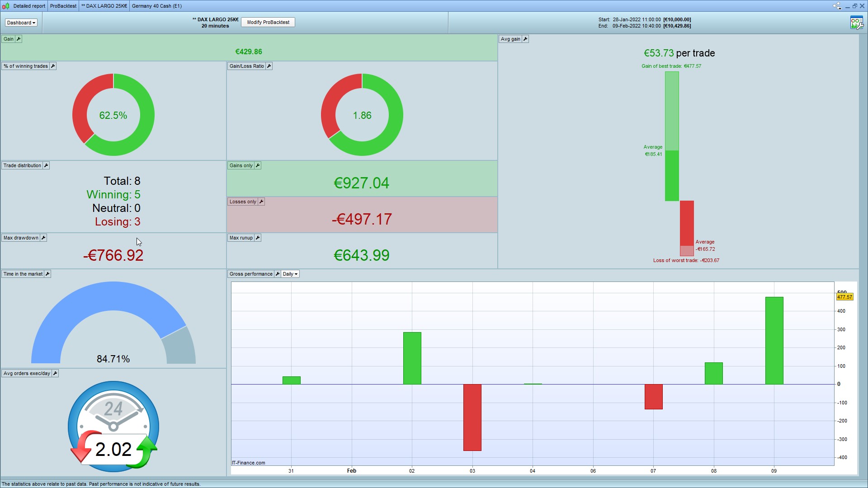Click the Max drawdown wrench icon
Image resolution: width=868 pixels, height=488 pixels.
point(43,238)
